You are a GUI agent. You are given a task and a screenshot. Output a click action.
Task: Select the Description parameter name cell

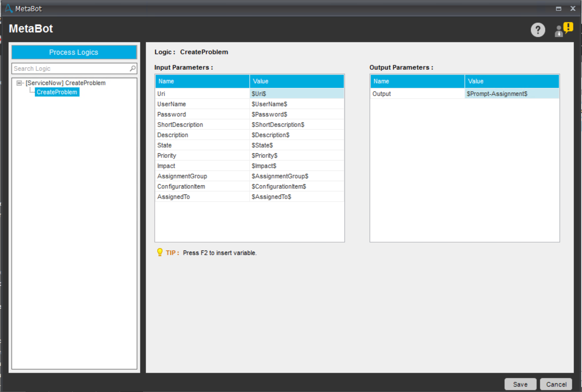(203, 135)
